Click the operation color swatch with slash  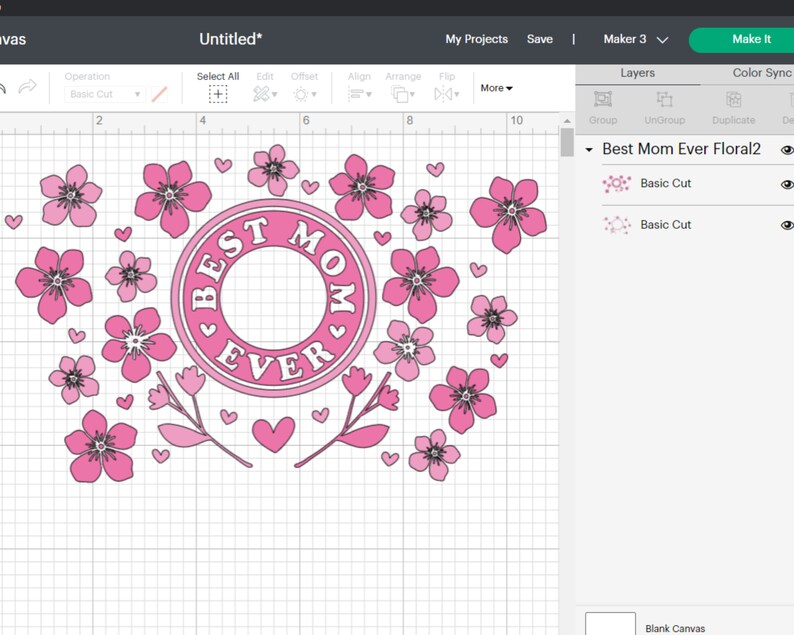coord(160,94)
